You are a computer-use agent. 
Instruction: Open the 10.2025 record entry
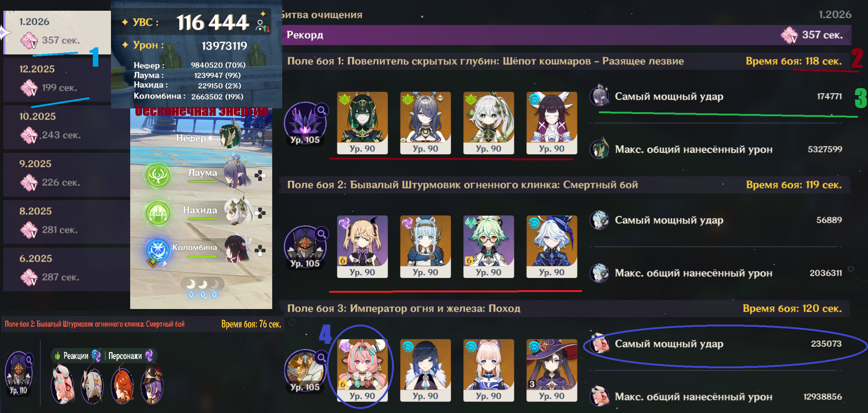67,127
